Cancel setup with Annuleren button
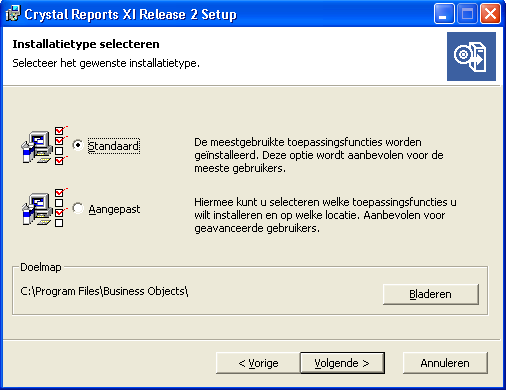The width and height of the screenshot is (506, 390). pos(445,363)
